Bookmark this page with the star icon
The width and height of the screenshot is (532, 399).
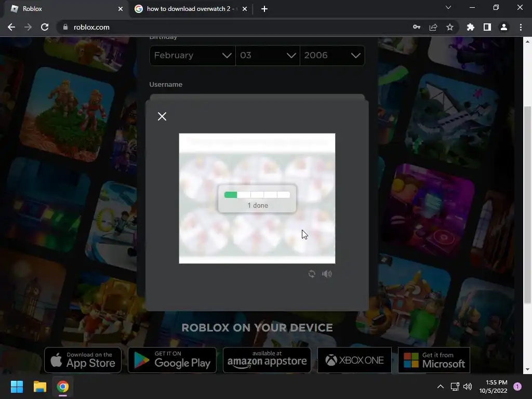coord(450,27)
